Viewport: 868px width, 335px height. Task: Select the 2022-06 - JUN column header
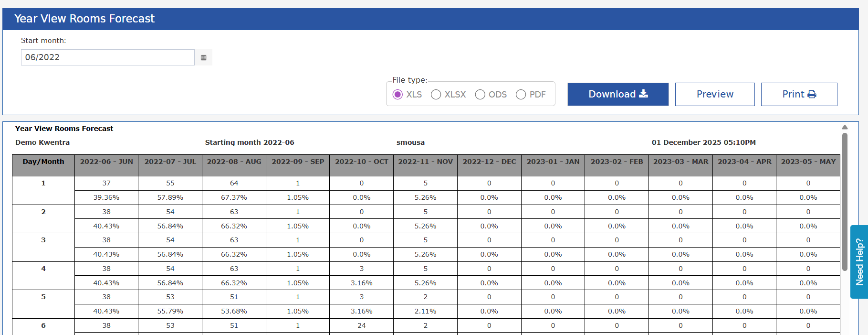tap(106, 165)
